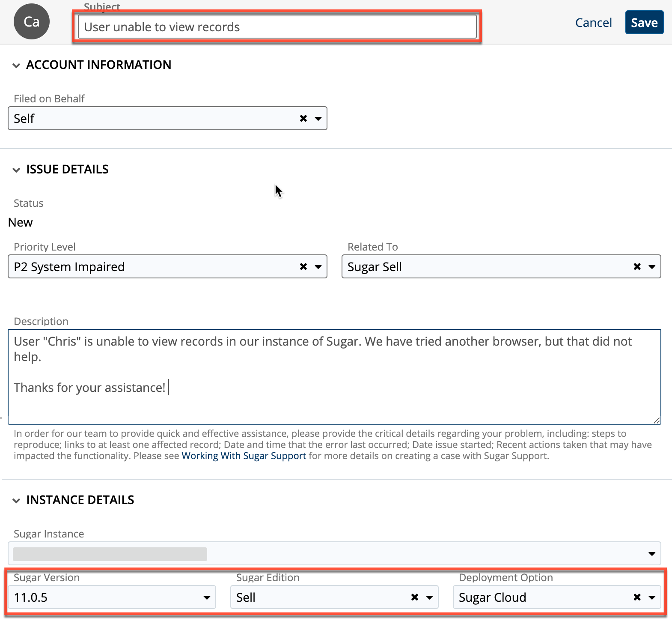Open the Related To dropdown arrow
This screenshot has height=621, width=672.
coord(652,267)
